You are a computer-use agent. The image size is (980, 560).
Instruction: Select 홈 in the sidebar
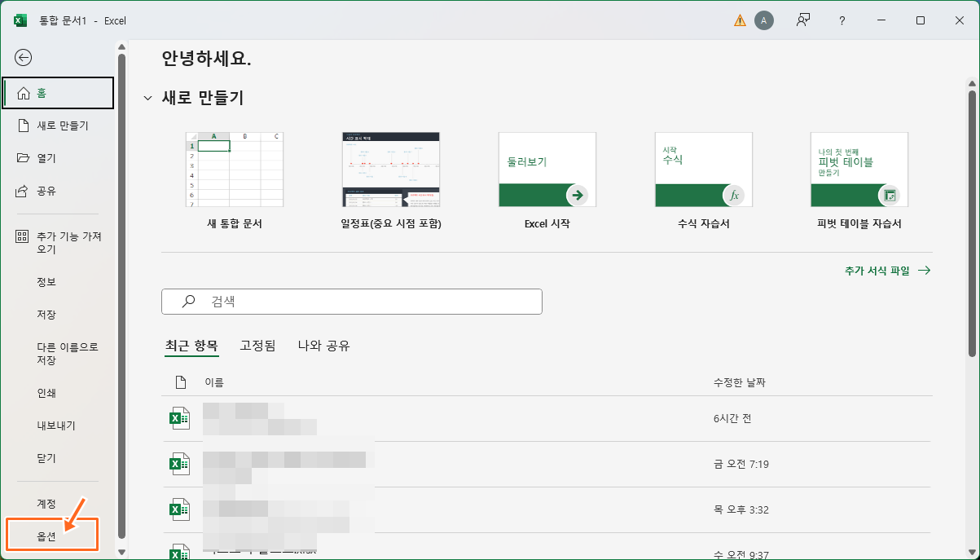tap(58, 93)
